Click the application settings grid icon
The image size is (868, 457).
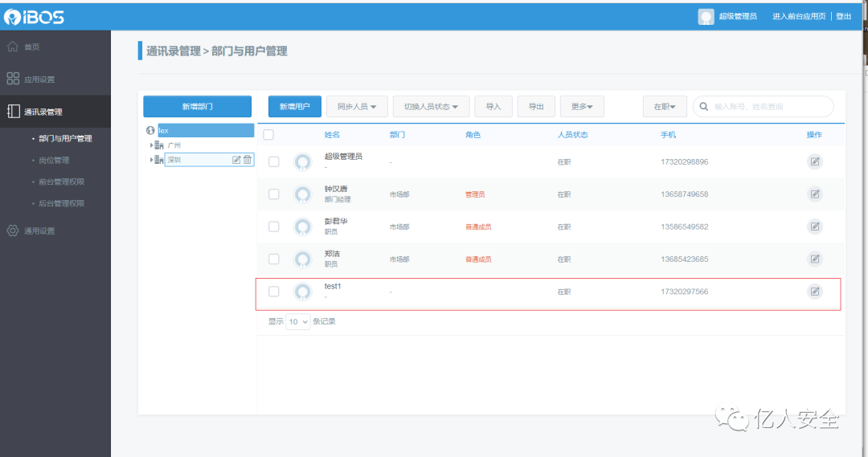pyautogui.click(x=13, y=79)
